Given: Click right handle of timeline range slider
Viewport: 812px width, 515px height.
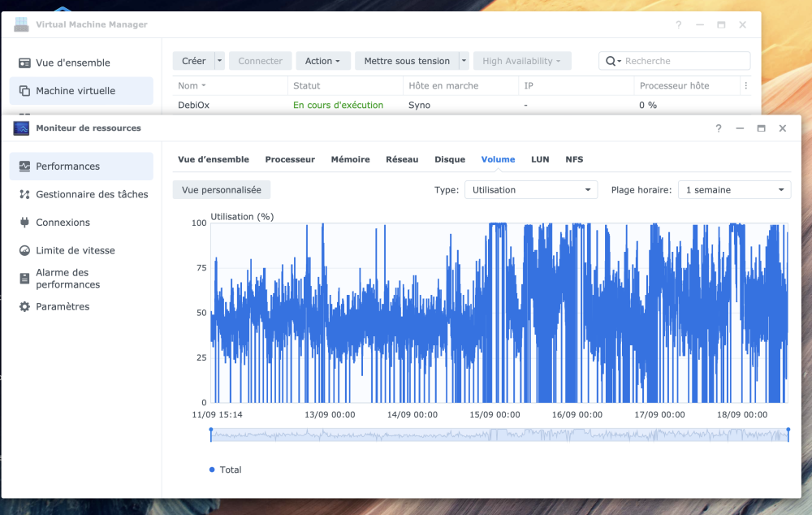Looking at the screenshot, I should (x=788, y=435).
